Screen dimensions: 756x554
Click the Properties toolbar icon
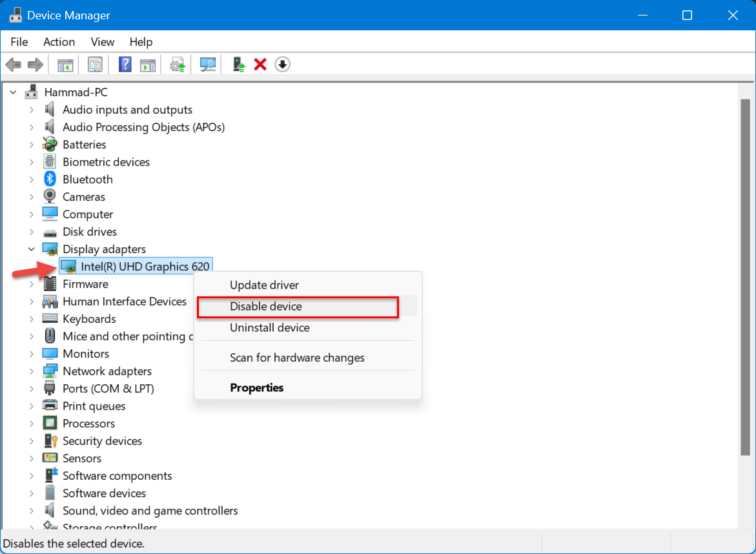(x=96, y=65)
